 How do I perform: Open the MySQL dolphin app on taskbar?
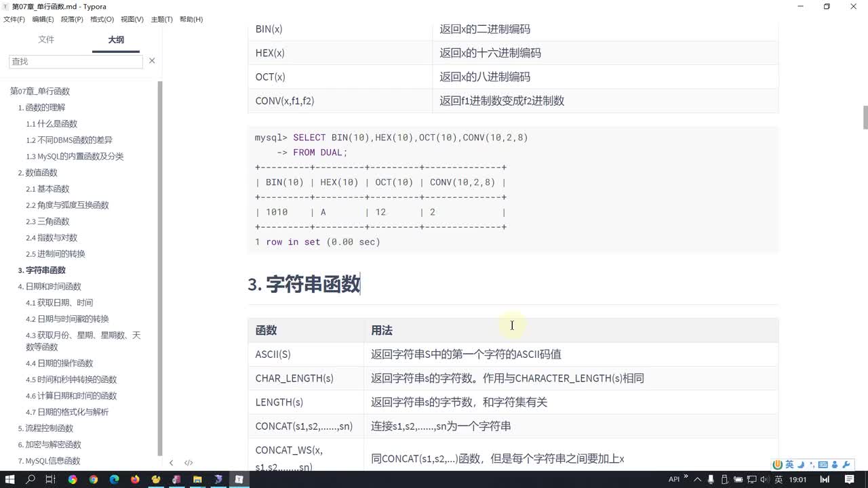click(x=218, y=479)
